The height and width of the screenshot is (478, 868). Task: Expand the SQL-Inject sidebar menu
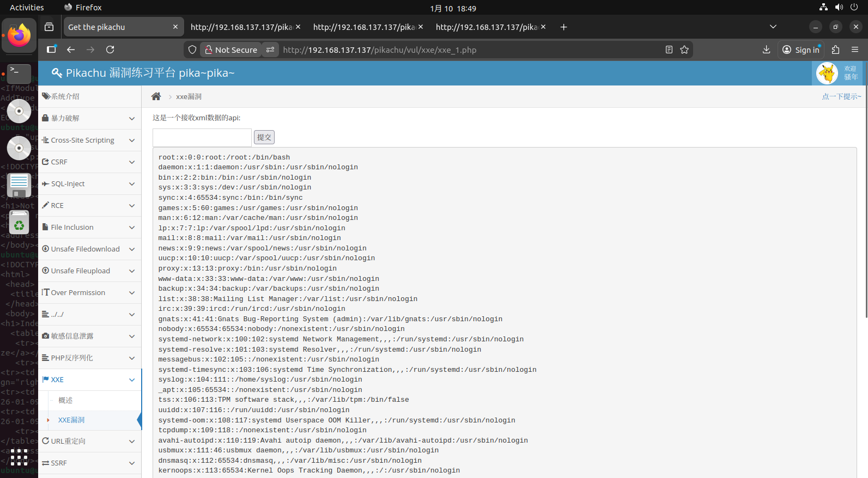90,183
